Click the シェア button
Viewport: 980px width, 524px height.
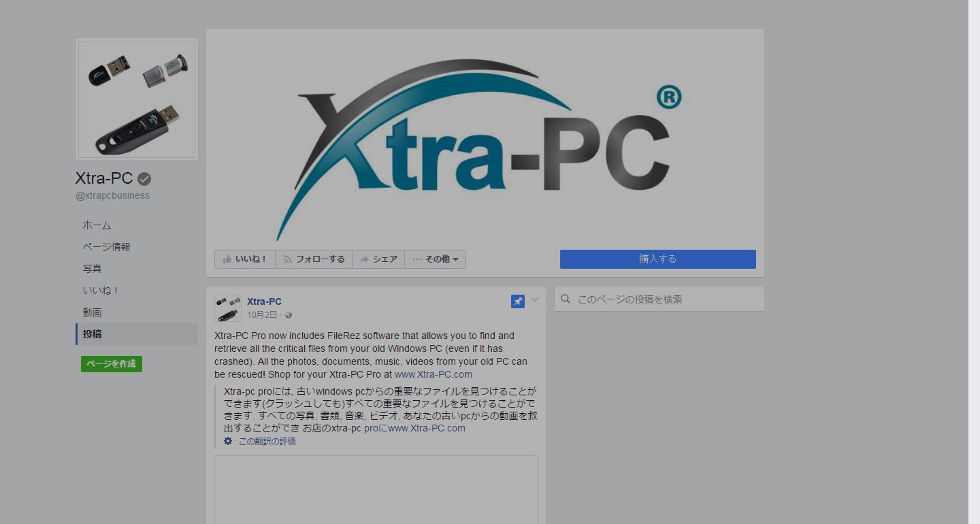coord(378,259)
